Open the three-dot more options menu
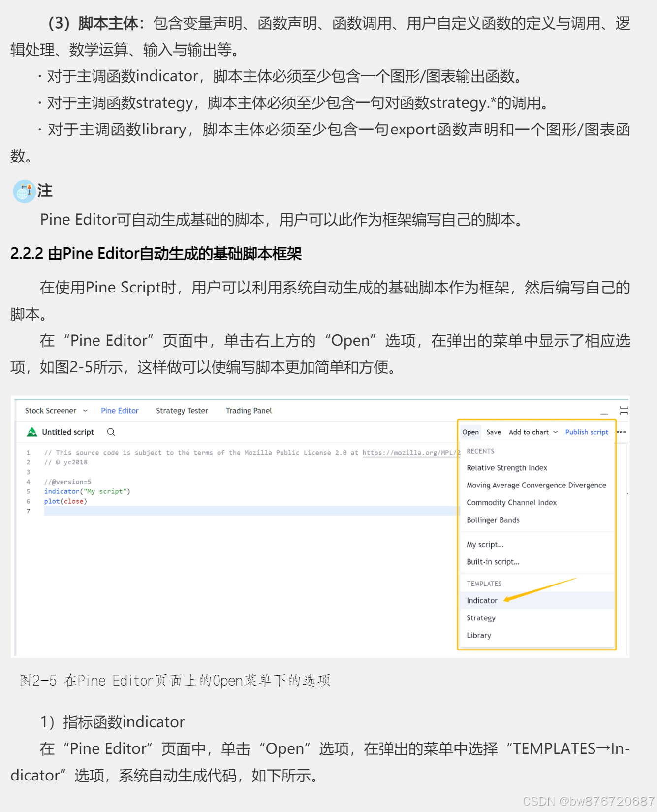Screen dimensions: 657x812 (x=622, y=432)
